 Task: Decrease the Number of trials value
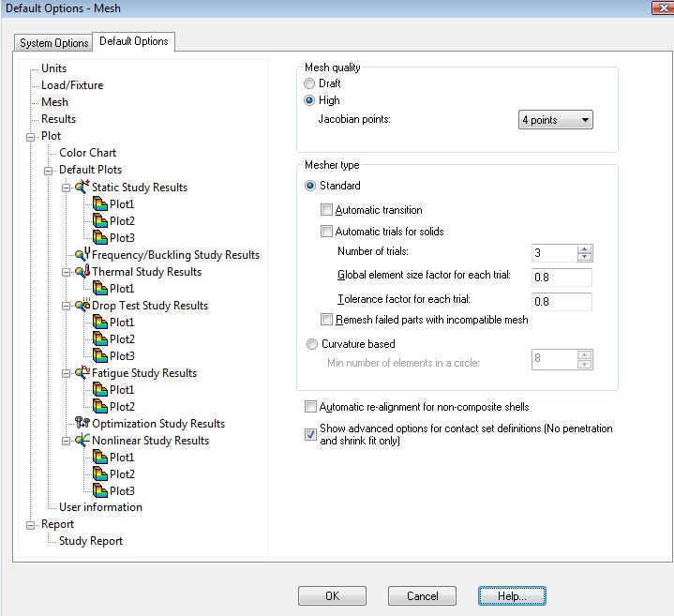584,257
